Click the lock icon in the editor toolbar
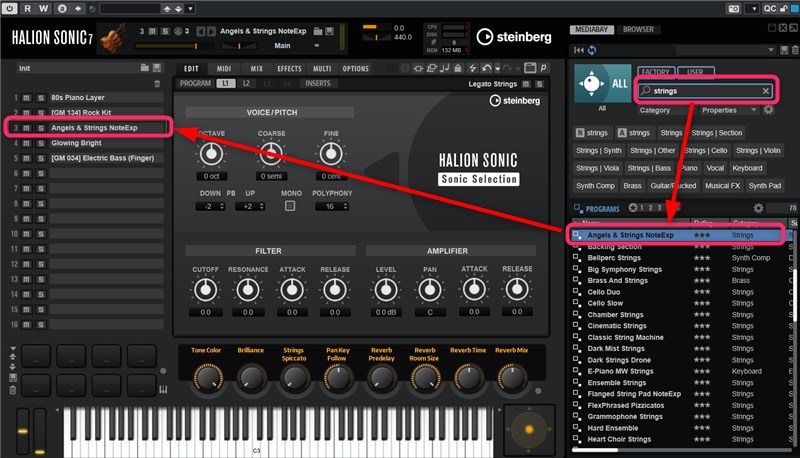This screenshot has height=458, width=800. pyautogui.click(x=458, y=68)
